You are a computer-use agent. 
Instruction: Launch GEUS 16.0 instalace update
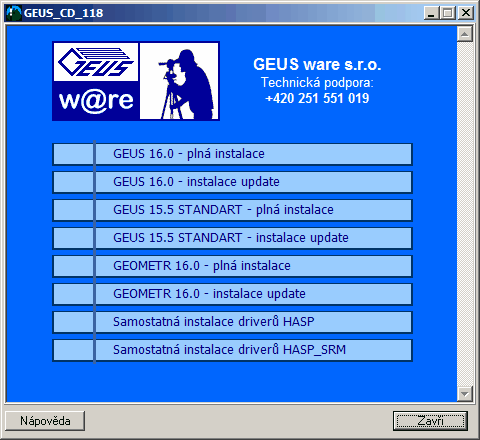coord(232,182)
